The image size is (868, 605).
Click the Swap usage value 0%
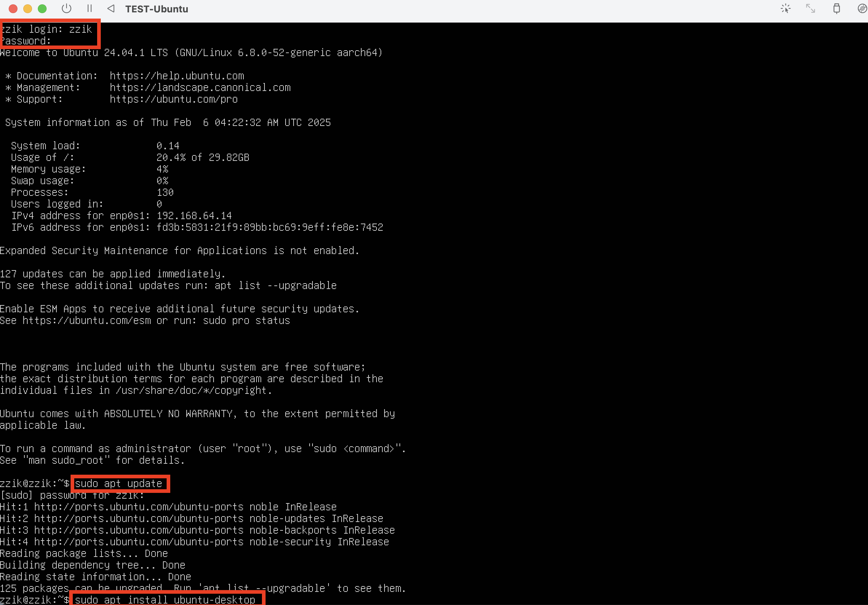[163, 181]
